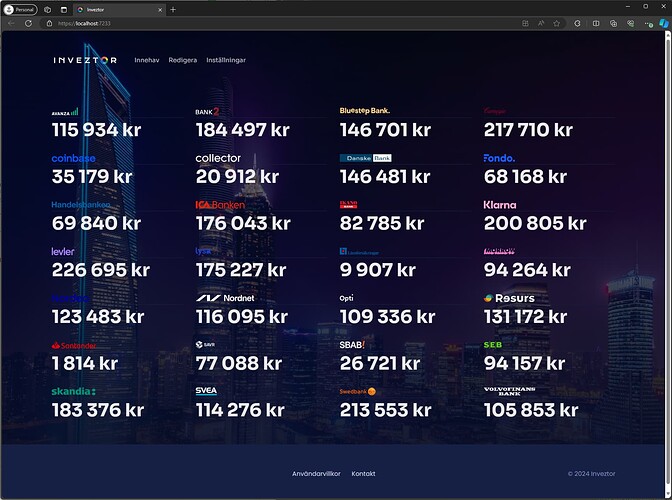Click the 217 710 kr balance

tap(528, 130)
